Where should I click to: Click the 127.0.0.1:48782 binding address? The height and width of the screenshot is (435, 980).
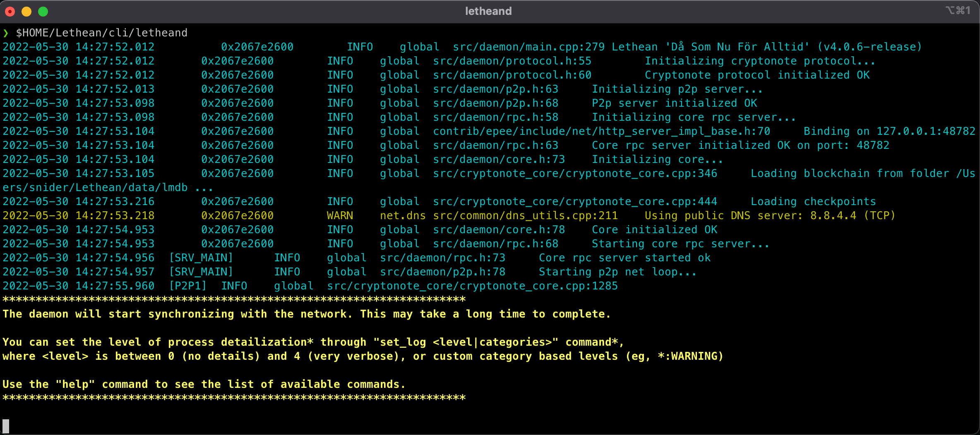click(926, 131)
